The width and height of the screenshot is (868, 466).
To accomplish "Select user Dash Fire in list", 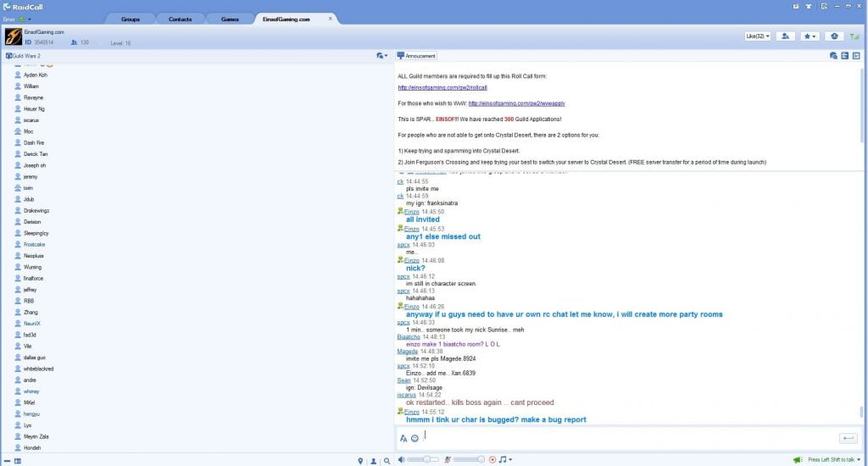I will 34,143.
